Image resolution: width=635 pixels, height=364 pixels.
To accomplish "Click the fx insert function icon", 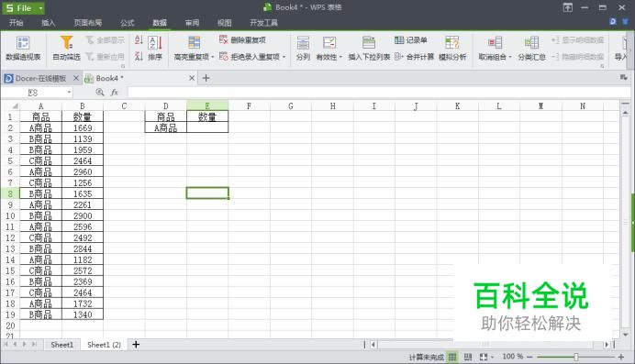I will coord(114,93).
